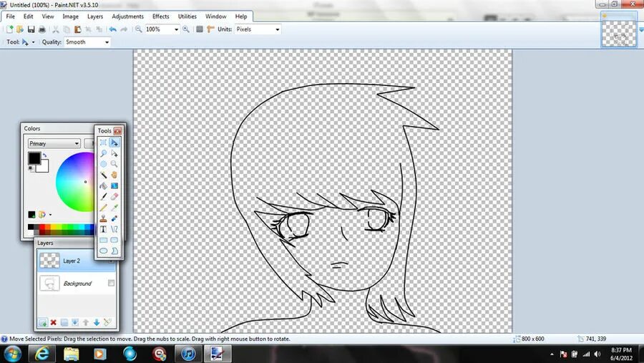Open the Edit menu
644x363 pixels.
(29, 16)
